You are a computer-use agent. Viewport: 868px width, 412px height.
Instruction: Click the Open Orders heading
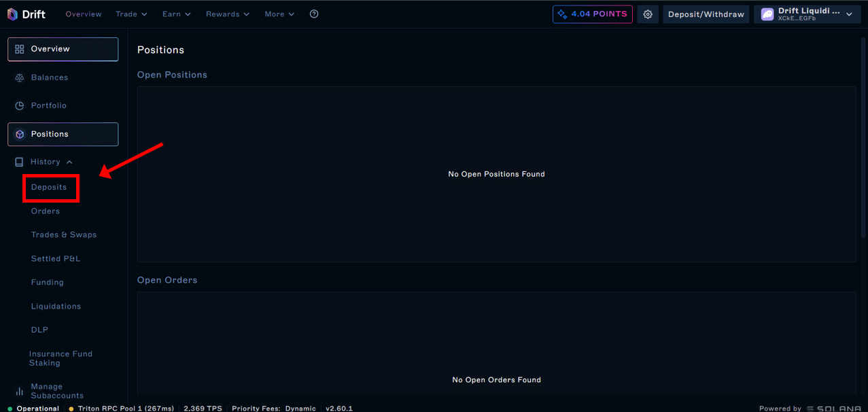167,280
